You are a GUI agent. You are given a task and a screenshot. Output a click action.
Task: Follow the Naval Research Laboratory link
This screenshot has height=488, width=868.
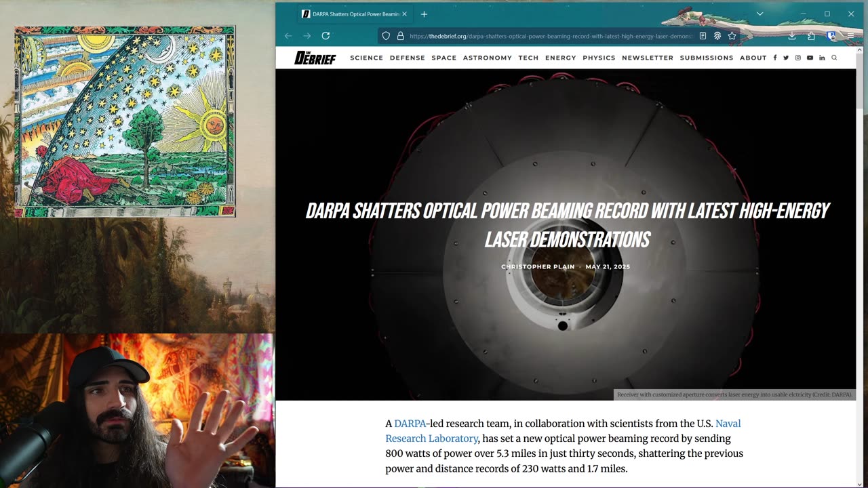[x=563, y=431]
